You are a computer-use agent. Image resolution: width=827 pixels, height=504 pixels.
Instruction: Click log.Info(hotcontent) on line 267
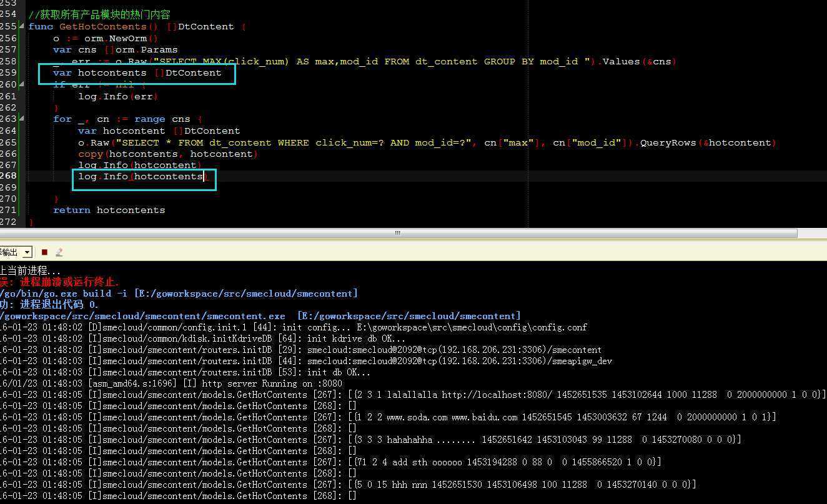click(x=140, y=165)
